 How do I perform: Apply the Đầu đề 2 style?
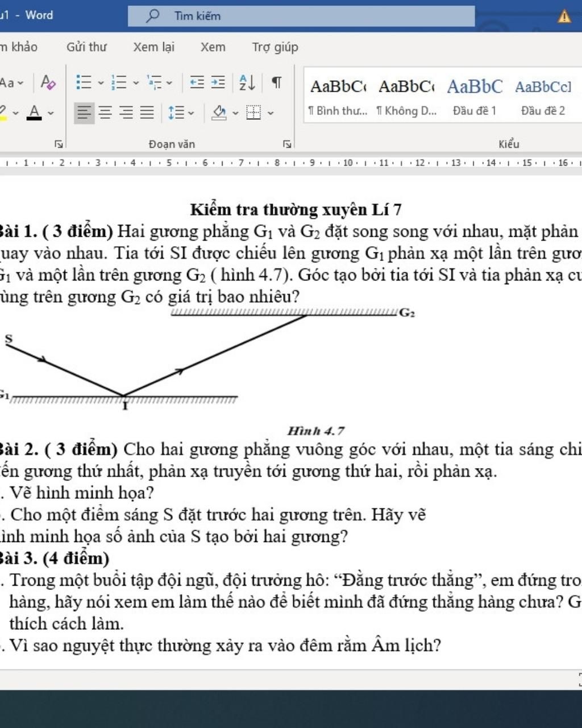[543, 97]
